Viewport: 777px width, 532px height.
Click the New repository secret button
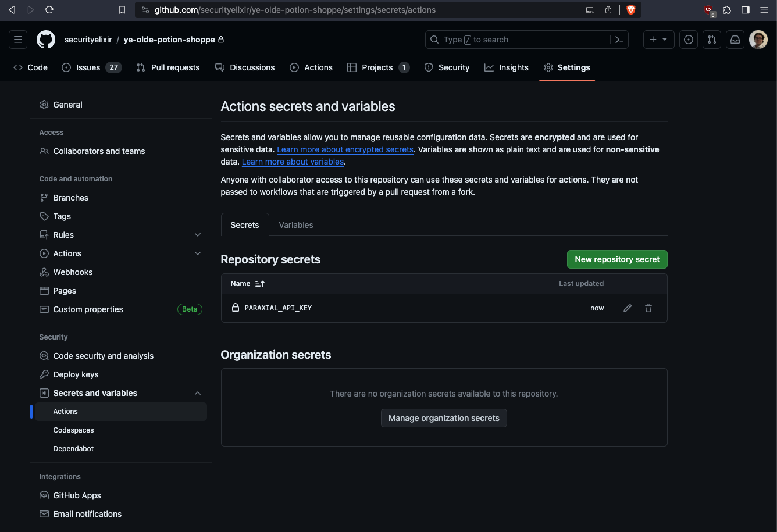pos(616,259)
